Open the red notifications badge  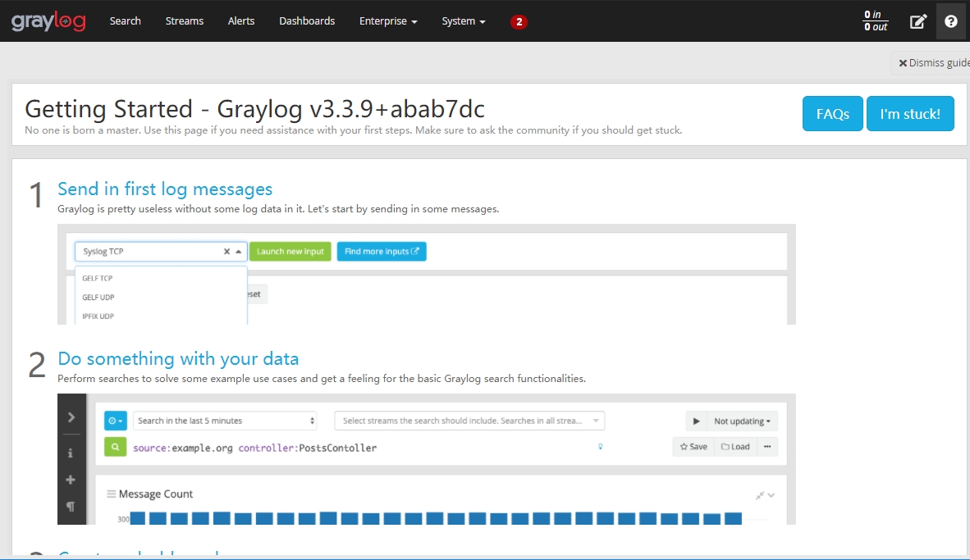pos(519,22)
